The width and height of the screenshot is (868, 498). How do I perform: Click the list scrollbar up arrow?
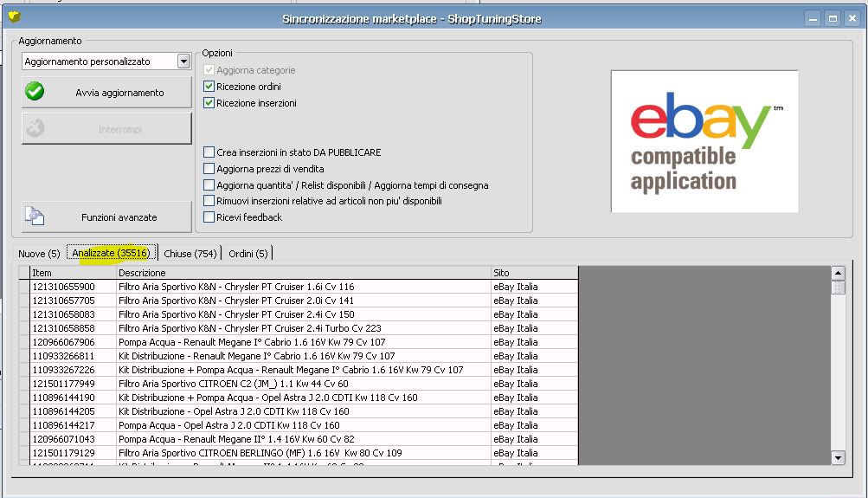[838, 273]
